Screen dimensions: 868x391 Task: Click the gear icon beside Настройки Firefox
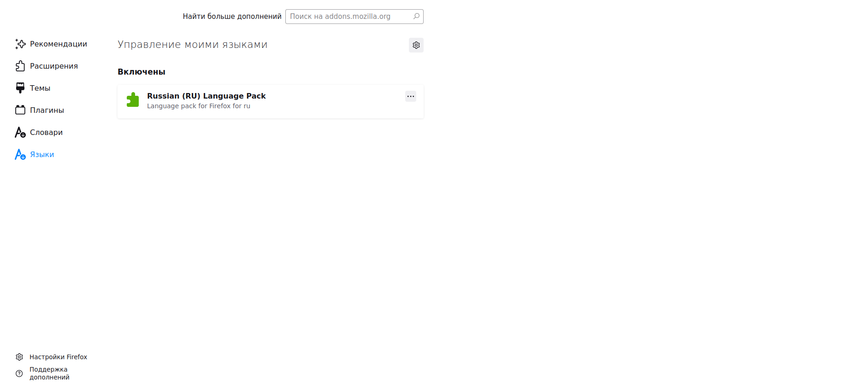(x=19, y=357)
